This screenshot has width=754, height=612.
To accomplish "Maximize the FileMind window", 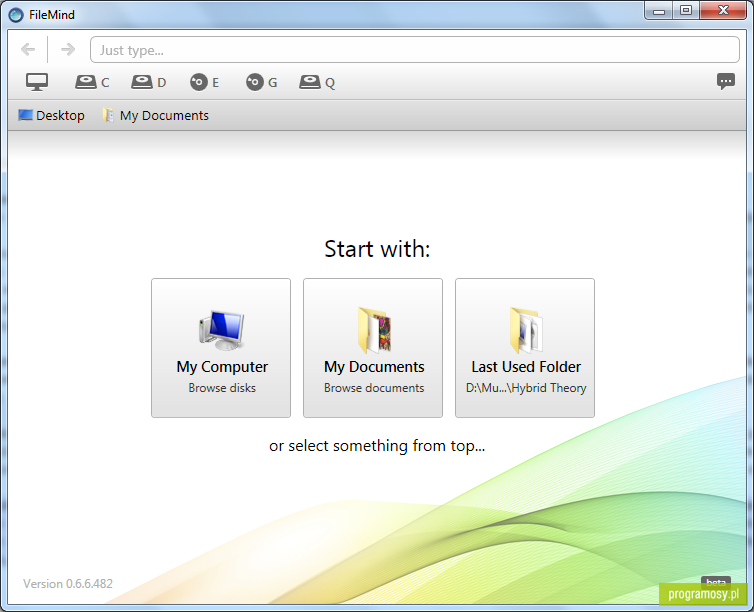I will tap(686, 11).
